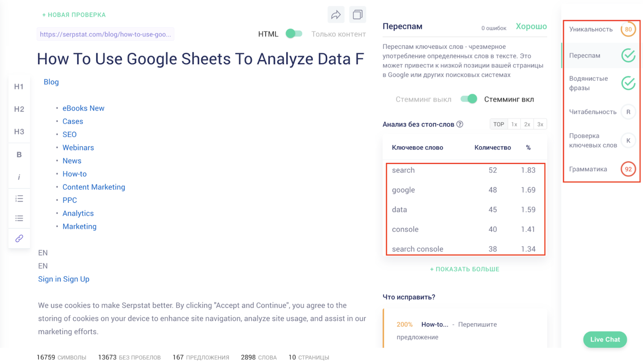Apply H1 heading format
Image resolution: width=643 pixels, height=364 pixels.
[19, 86]
